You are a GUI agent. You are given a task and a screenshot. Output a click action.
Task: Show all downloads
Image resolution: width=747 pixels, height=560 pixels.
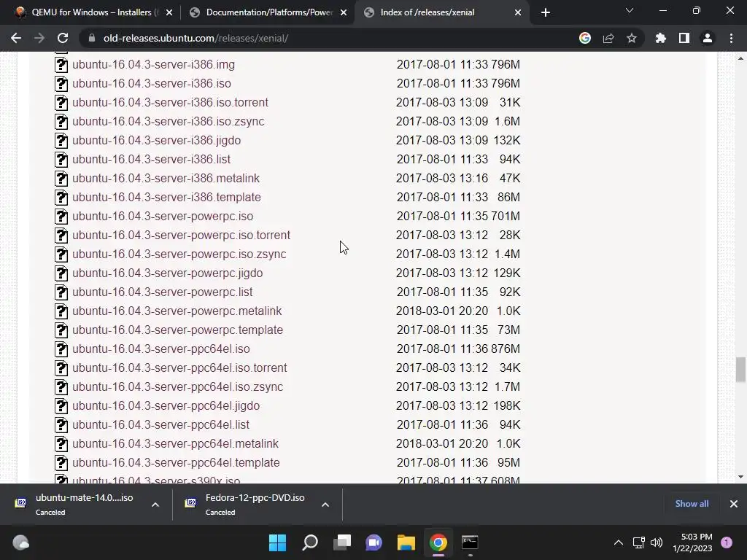click(x=692, y=504)
